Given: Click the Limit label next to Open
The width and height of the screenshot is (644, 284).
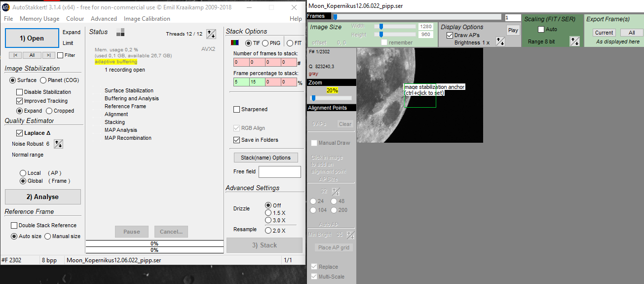Looking at the screenshot, I should click(68, 43).
